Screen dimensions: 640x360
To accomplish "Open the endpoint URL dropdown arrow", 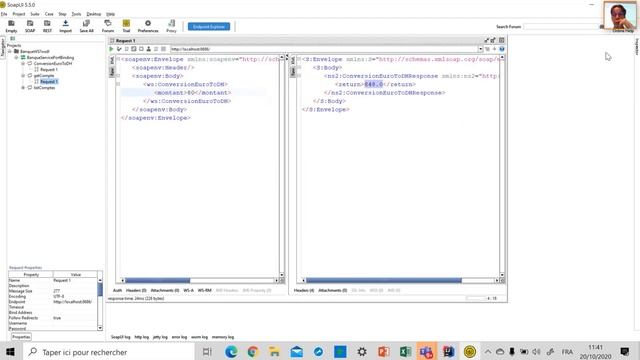I will point(480,49).
